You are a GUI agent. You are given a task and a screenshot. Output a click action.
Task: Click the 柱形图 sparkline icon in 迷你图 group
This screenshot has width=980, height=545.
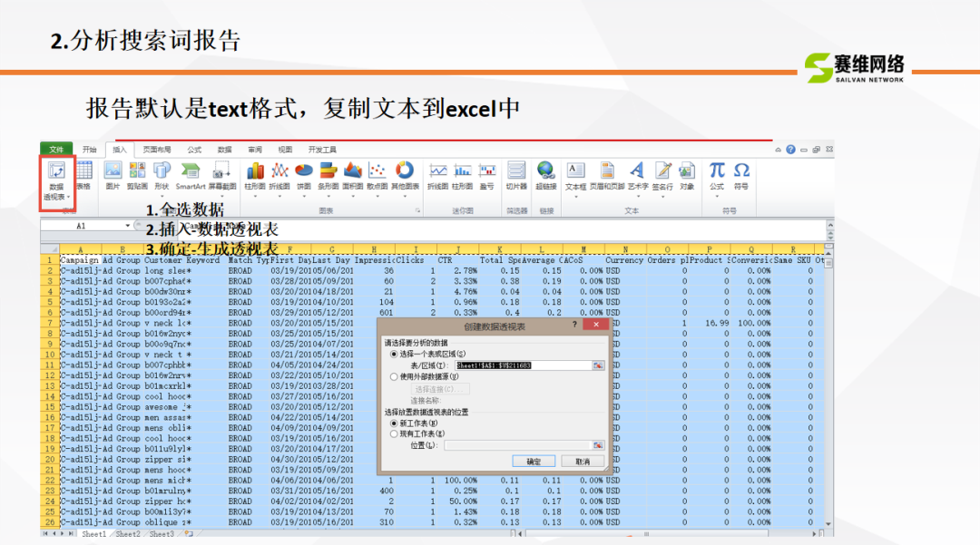pyautogui.click(x=463, y=170)
